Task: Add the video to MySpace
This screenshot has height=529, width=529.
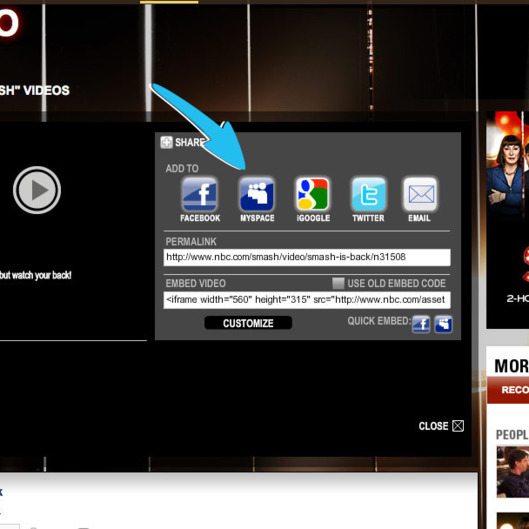Action: pos(257,195)
